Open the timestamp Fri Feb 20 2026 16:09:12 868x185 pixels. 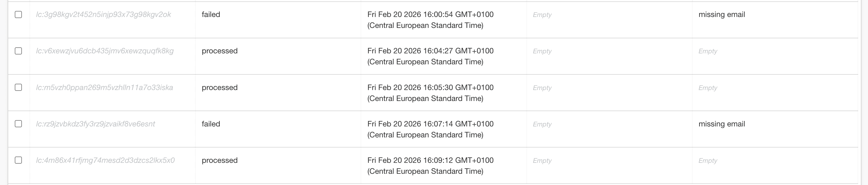tap(430, 166)
